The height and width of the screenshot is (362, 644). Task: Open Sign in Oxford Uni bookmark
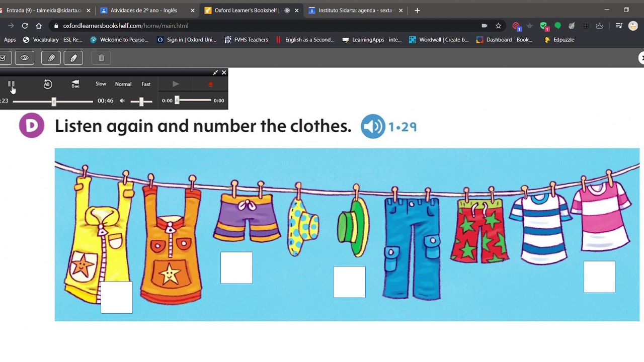pyautogui.click(x=187, y=40)
